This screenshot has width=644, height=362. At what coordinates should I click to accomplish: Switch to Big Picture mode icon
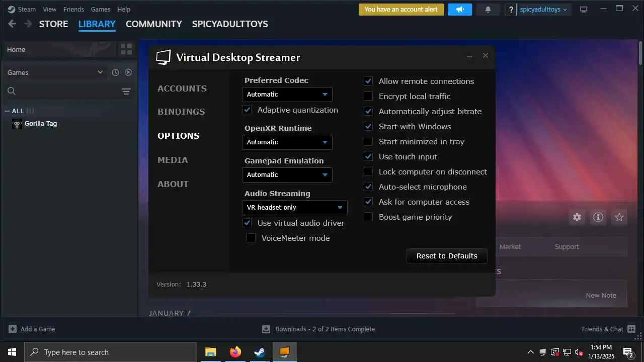click(584, 9)
